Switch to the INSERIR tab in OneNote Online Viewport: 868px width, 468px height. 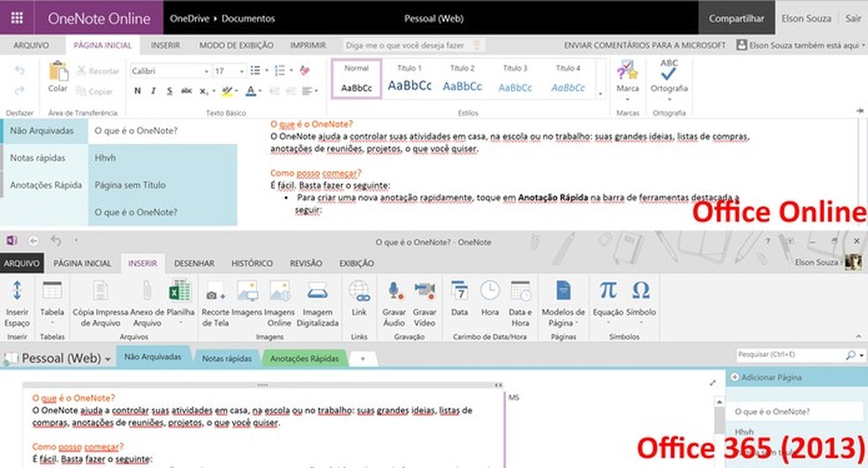click(x=166, y=45)
